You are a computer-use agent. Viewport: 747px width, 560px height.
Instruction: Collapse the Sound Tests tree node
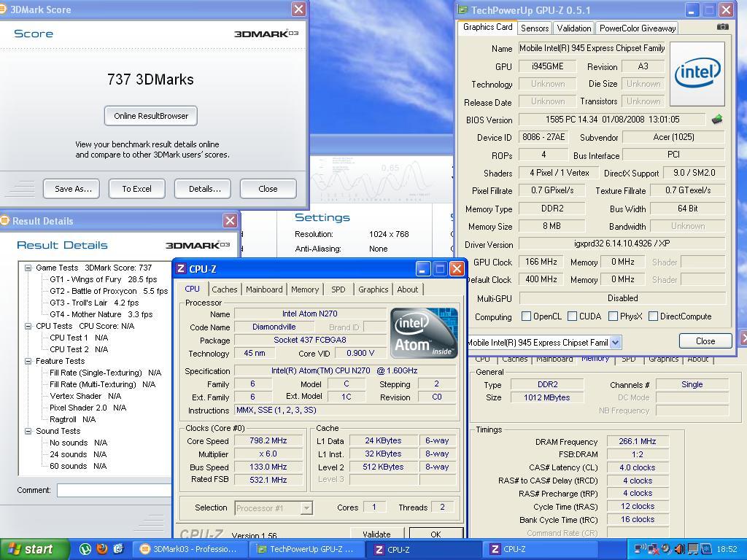point(28,431)
